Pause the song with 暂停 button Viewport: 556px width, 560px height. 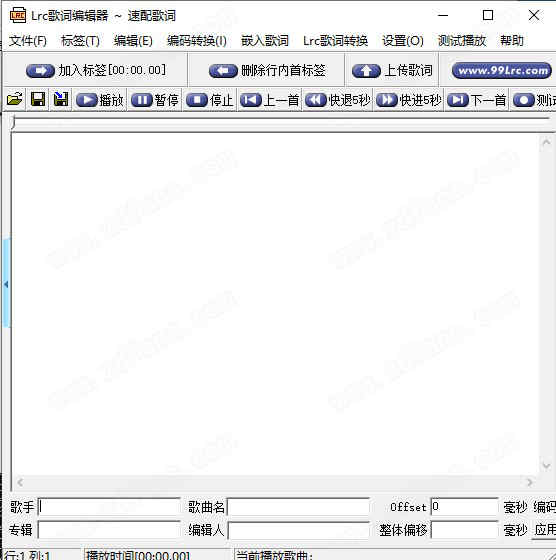tap(155, 100)
